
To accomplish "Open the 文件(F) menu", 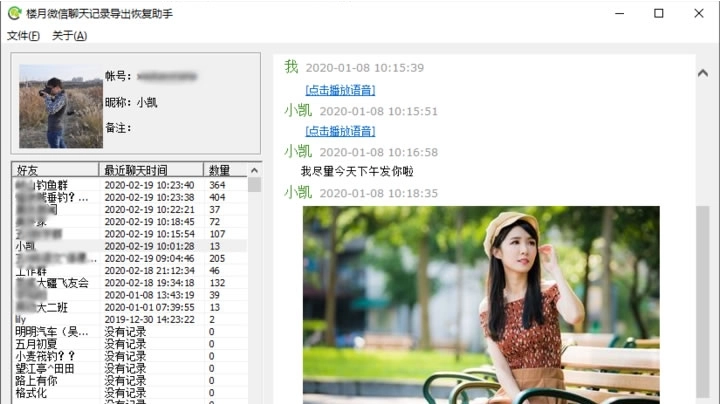I will pos(23,36).
